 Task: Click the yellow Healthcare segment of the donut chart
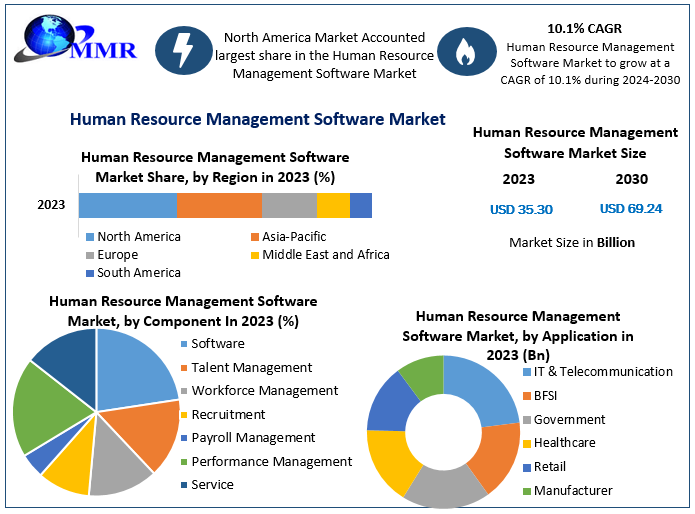387,460
